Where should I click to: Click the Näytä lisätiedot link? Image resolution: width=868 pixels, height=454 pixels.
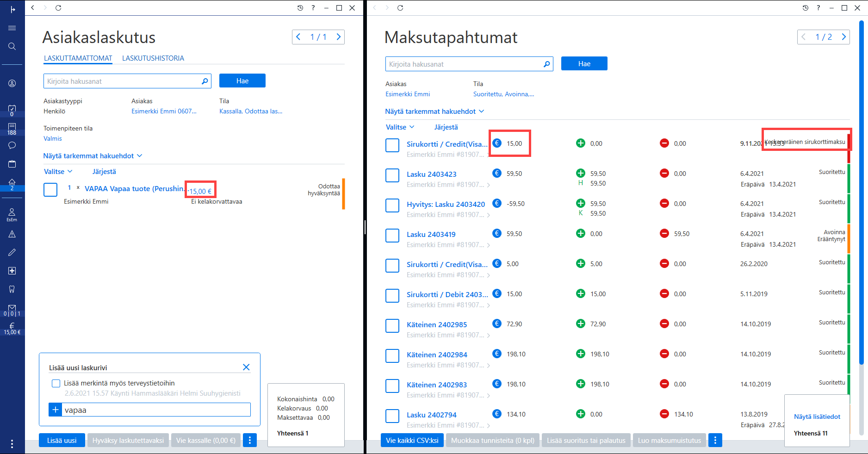coord(817,417)
